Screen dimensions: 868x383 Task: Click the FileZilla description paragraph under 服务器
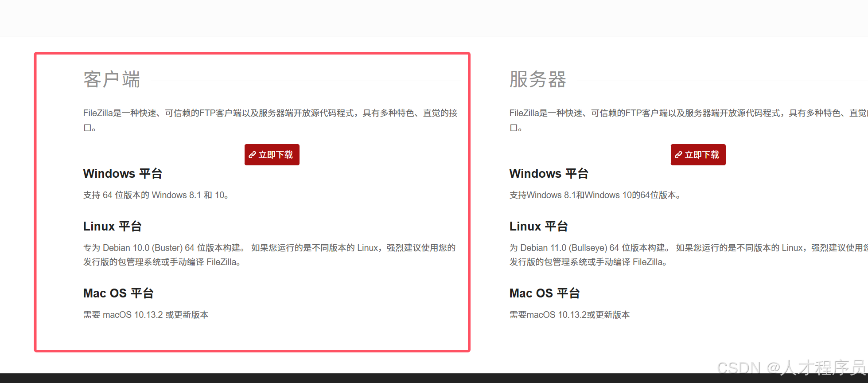coord(689,120)
